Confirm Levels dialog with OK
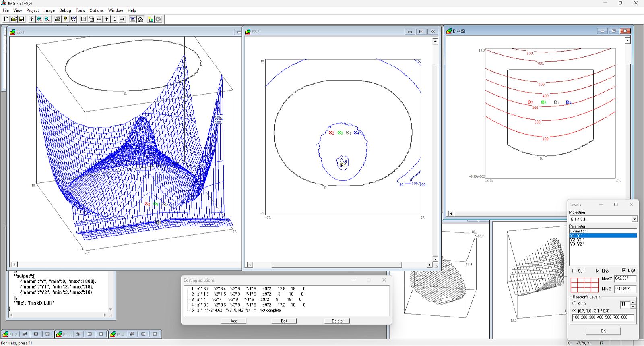The height and width of the screenshot is (346, 644). (x=603, y=331)
